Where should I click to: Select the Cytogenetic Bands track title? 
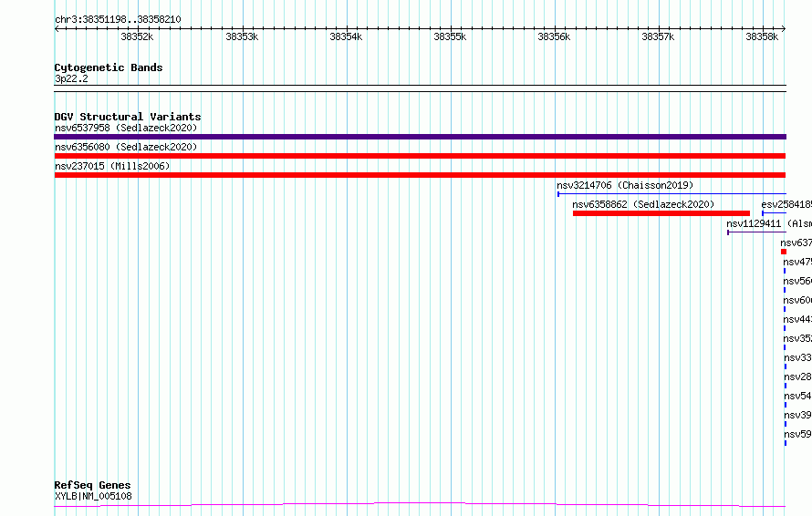109,67
